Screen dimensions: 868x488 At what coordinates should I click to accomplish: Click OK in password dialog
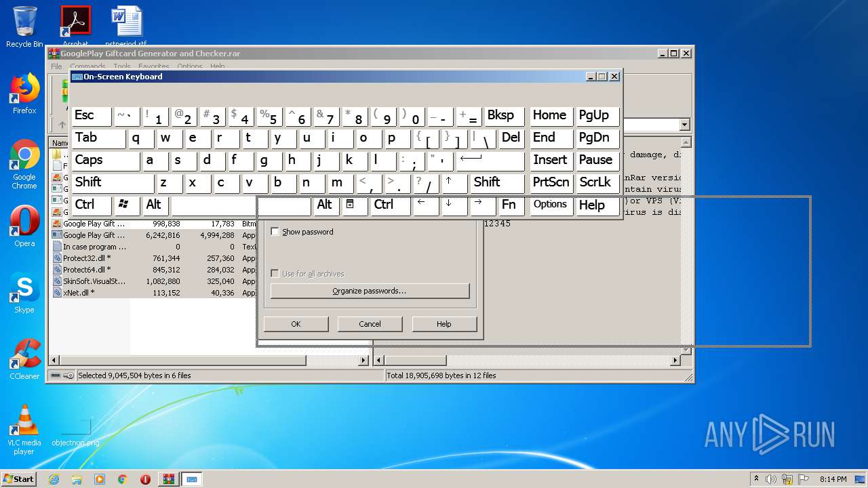[x=296, y=324]
